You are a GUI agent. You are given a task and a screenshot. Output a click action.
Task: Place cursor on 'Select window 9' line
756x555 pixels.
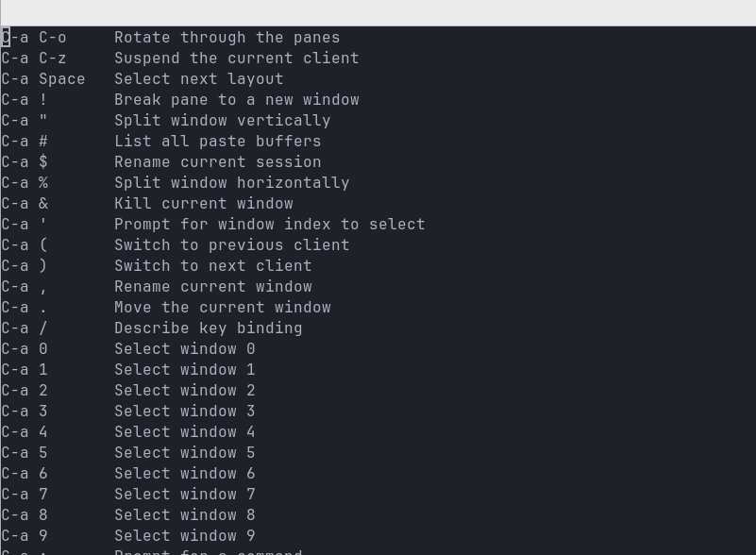coord(184,536)
